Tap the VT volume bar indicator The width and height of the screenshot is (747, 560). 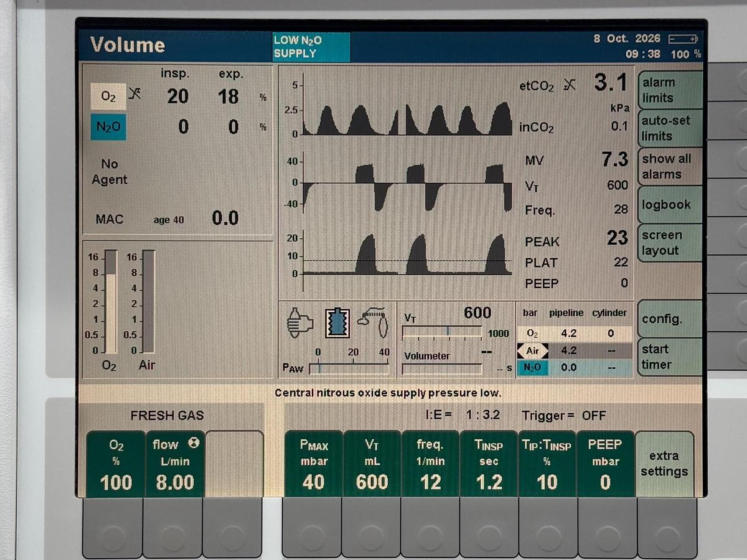442,332
